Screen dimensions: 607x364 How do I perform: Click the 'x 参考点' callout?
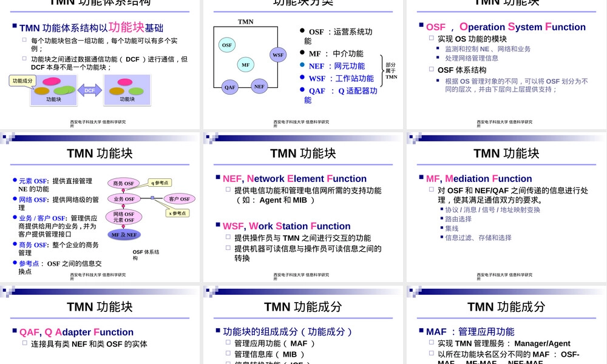coord(177,213)
